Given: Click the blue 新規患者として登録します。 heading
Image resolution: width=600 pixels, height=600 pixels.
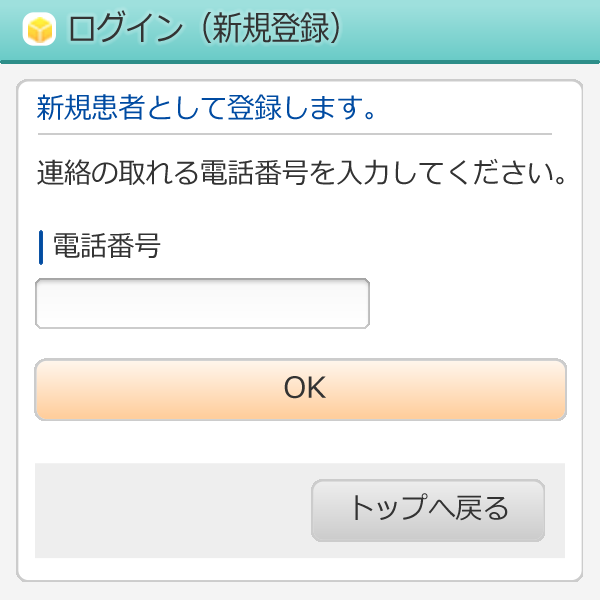Looking at the screenshot, I should coord(206,108).
